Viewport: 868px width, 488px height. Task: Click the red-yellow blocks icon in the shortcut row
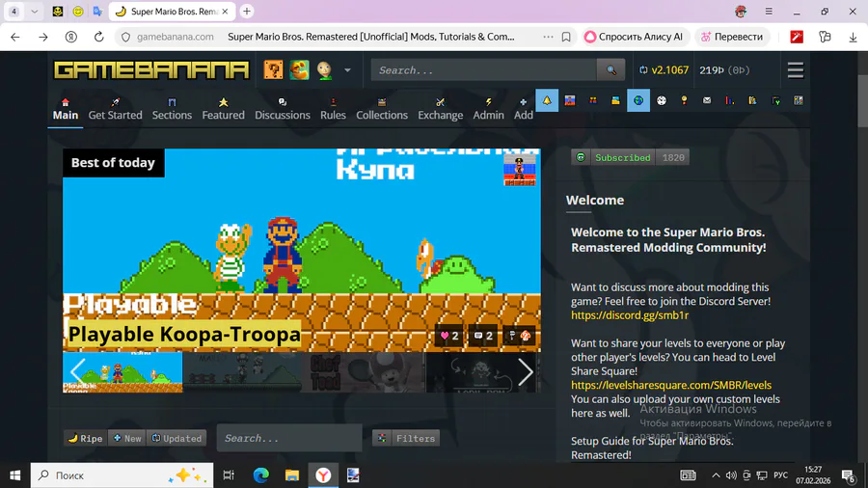pos(593,100)
